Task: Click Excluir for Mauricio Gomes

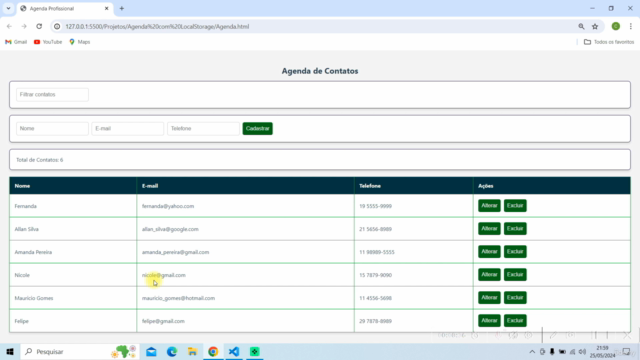Action: point(515,298)
